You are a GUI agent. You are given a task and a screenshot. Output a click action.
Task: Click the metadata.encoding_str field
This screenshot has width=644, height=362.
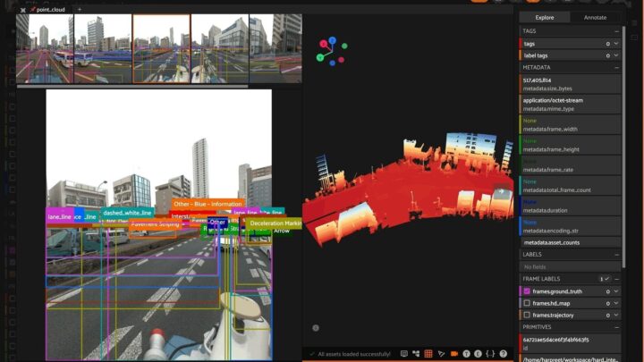click(x=571, y=226)
